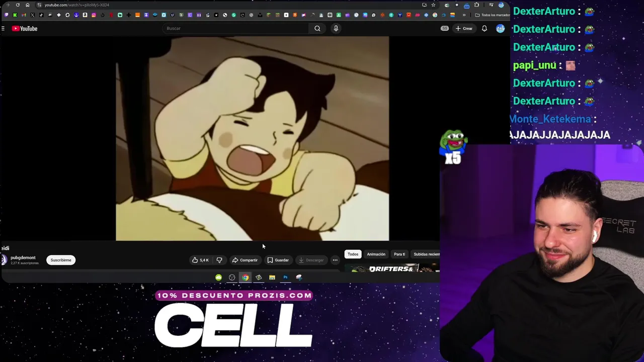
Task: Open the green cloud taskbar app
Action: click(x=218, y=278)
